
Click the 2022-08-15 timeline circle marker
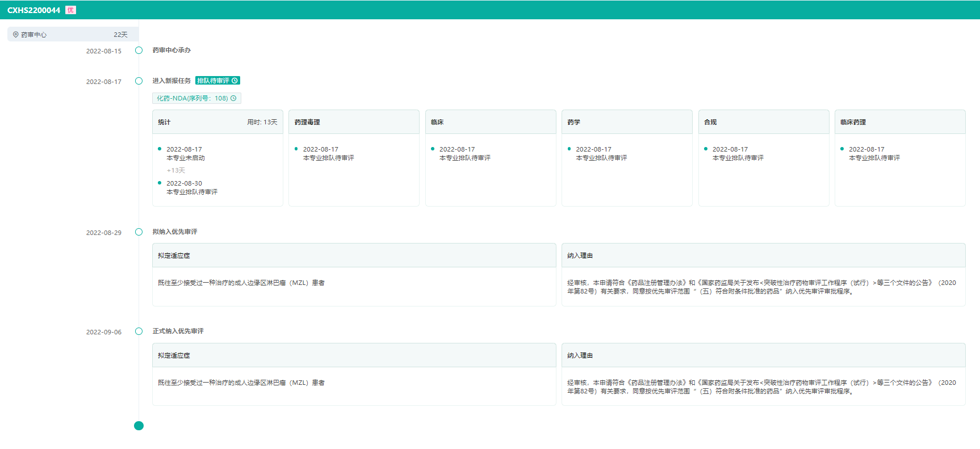[x=139, y=51]
